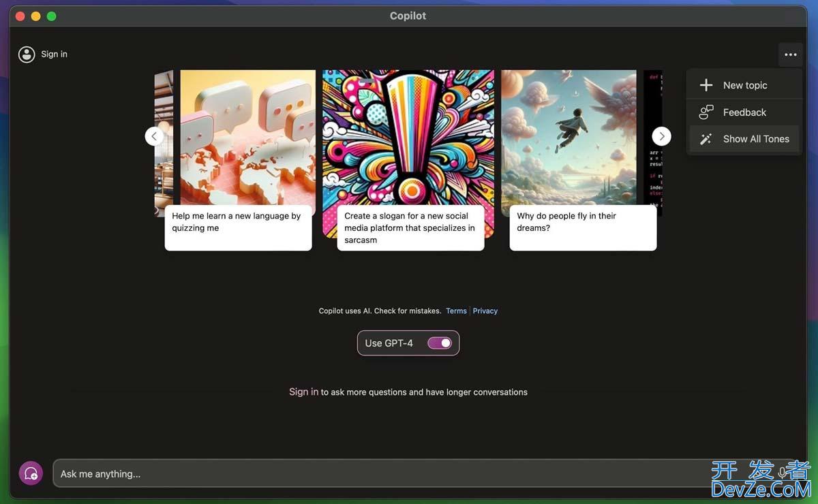This screenshot has height=504, width=818.
Task: Click the magic wand icon for Show All Tones
Action: pyautogui.click(x=706, y=139)
